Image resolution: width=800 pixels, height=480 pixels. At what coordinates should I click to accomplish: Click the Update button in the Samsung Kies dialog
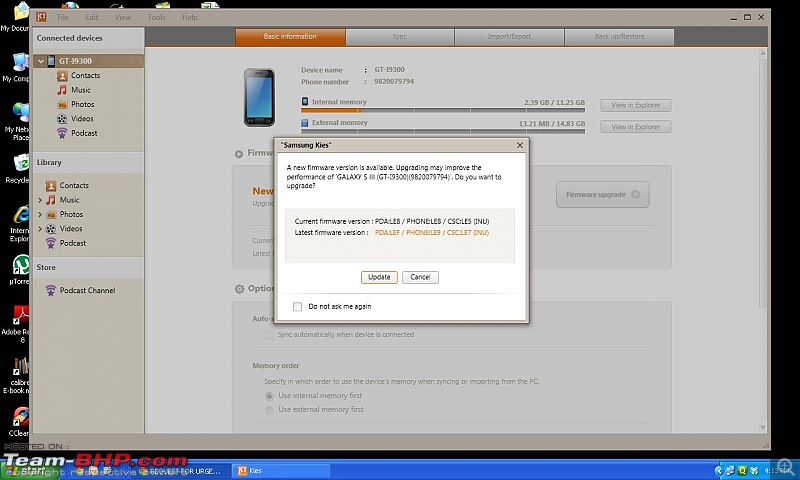(379, 277)
